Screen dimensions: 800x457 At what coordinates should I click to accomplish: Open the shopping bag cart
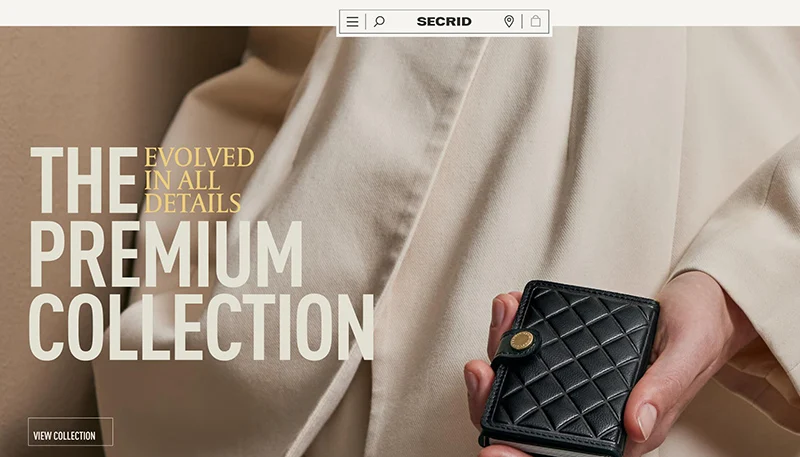pyautogui.click(x=535, y=21)
